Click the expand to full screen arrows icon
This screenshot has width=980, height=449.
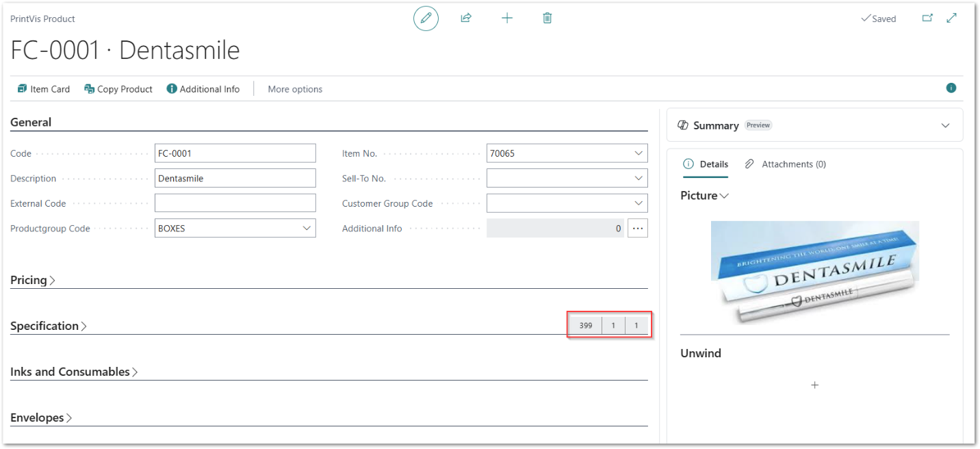coord(951,18)
